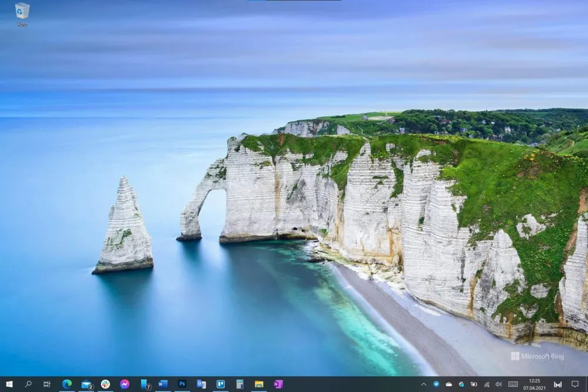Open the Trello taskbar icon
588x392 pixels.
coord(220,384)
